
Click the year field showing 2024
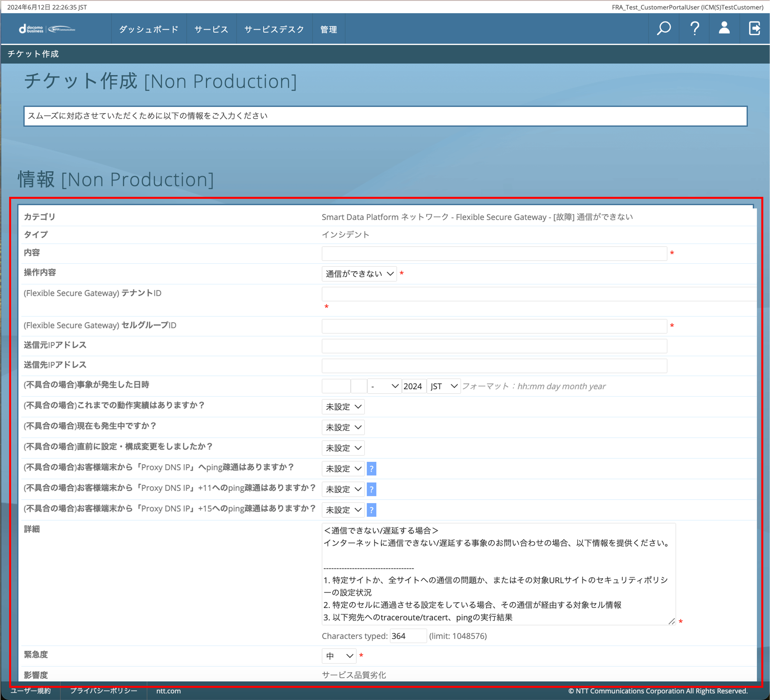click(x=414, y=386)
